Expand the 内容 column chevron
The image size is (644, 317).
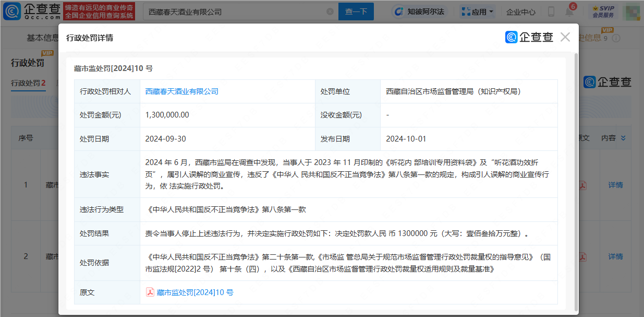623,138
